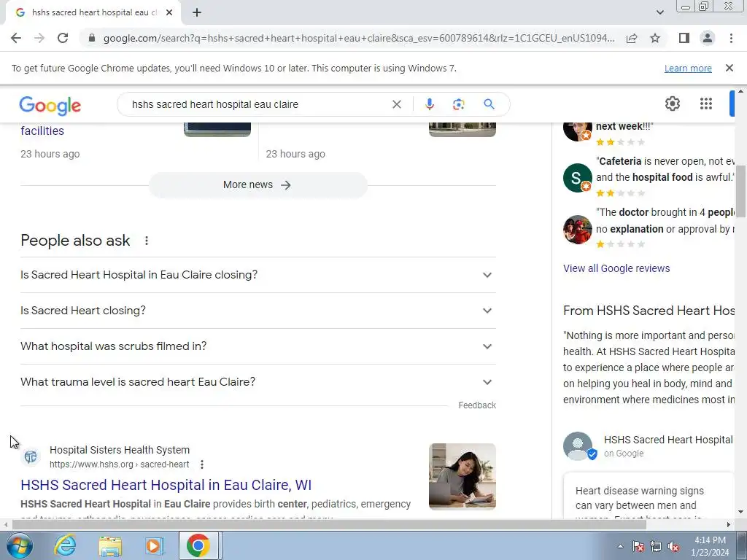Open HSHS Sacred Heart Hospital on Google profile
Viewport: 747px width, 560px height.
pyautogui.click(x=668, y=440)
